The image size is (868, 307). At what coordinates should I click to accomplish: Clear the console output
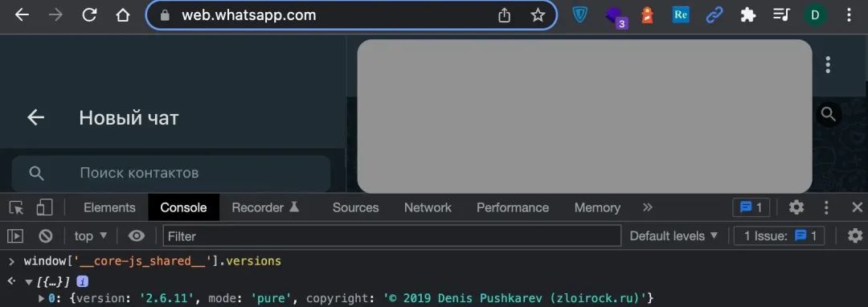[x=45, y=236]
